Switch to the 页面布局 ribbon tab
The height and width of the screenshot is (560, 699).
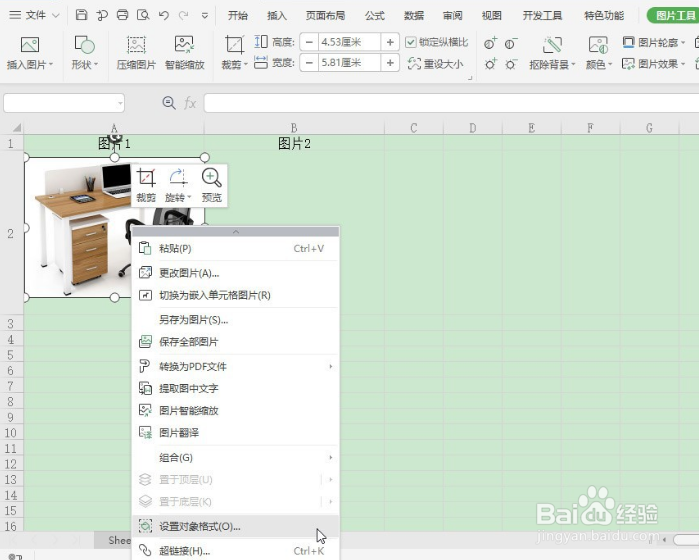tap(325, 16)
